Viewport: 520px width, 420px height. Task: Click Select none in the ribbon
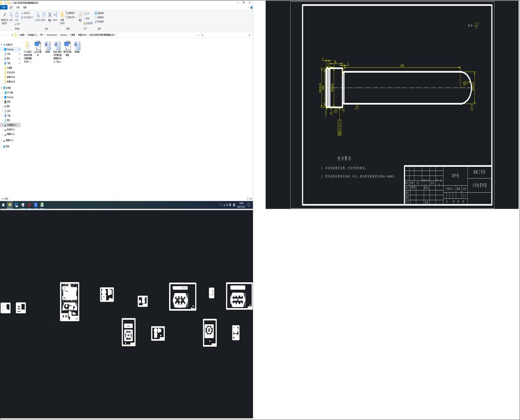[x=99, y=17]
